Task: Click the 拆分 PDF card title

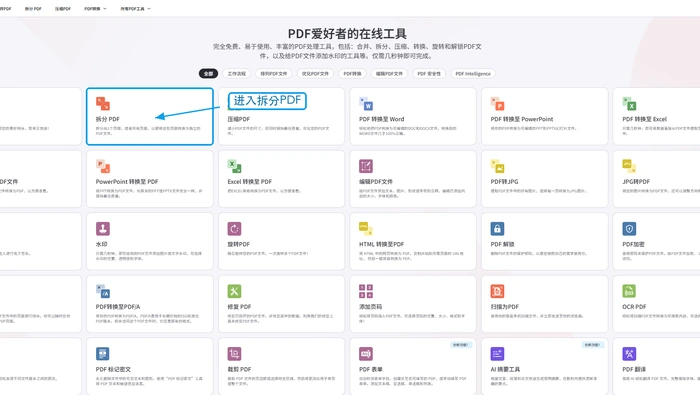Action: (x=108, y=119)
